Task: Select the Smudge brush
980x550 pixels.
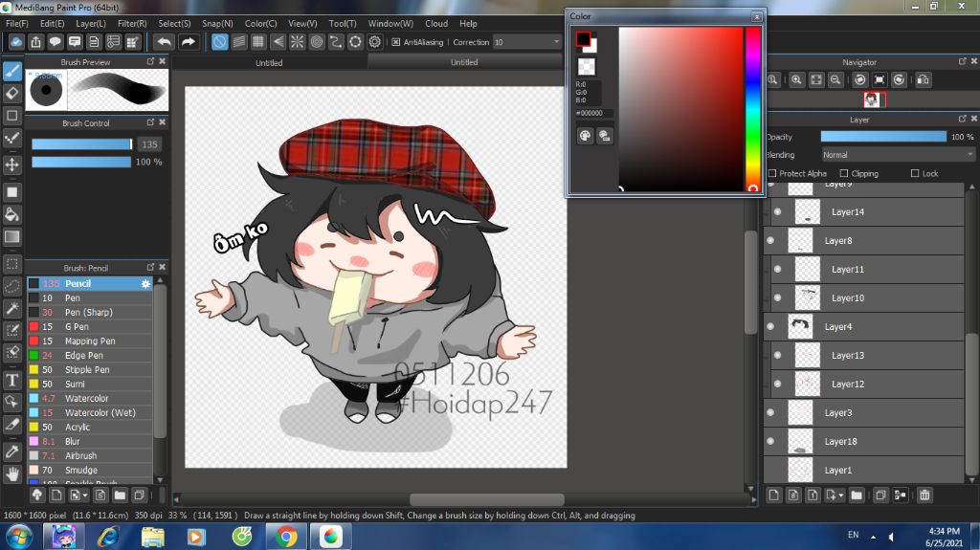Action: 90,470
